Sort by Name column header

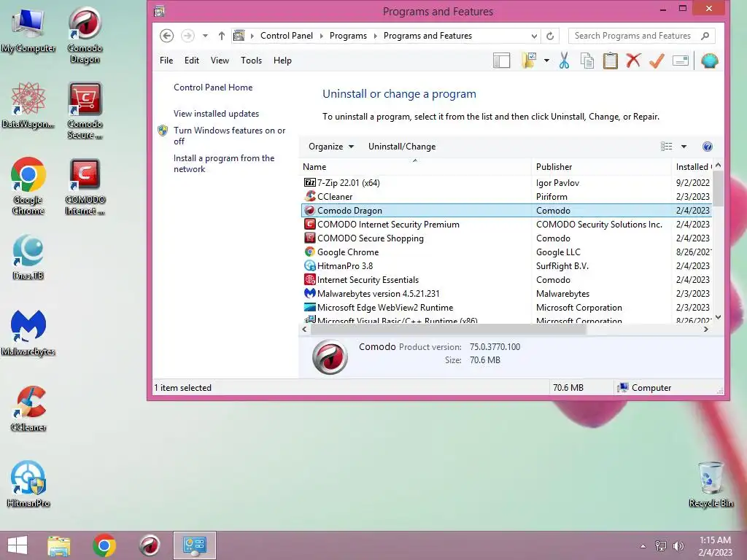point(416,167)
